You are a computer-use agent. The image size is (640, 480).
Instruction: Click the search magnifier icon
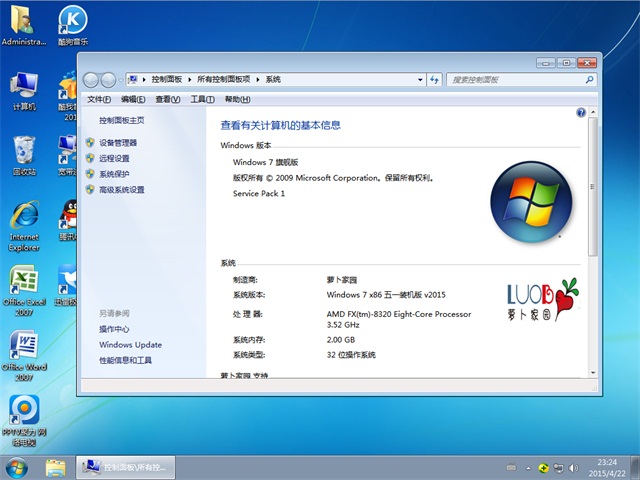coord(589,80)
